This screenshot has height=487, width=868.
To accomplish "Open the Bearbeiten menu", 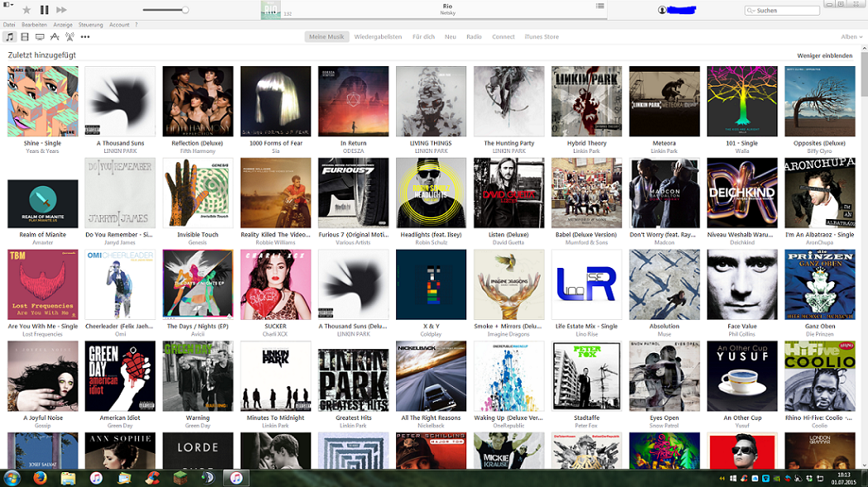I will [x=35, y=25].
